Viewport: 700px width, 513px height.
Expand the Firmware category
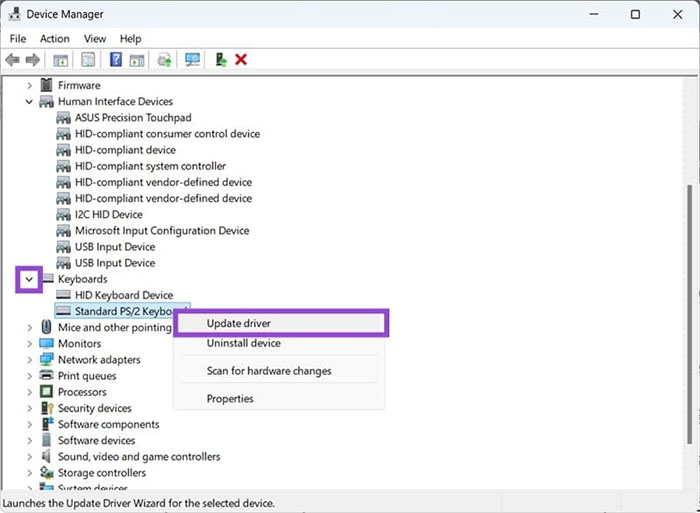click(29, 85)
